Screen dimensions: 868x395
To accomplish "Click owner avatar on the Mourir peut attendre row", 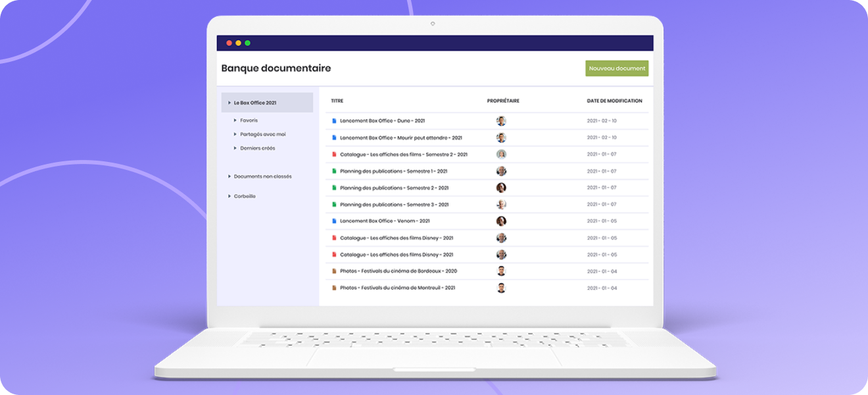I will [x=501, y=138].
